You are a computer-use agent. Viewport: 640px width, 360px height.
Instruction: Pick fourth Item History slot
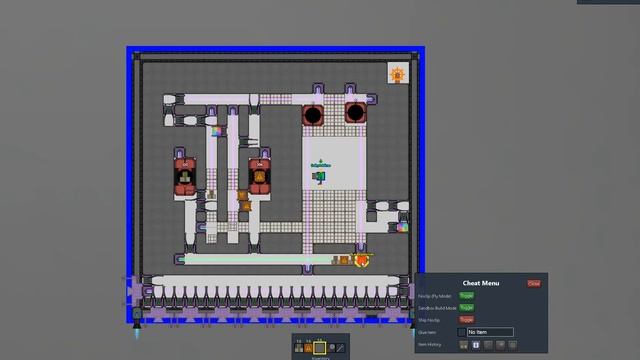click(500, 345)
